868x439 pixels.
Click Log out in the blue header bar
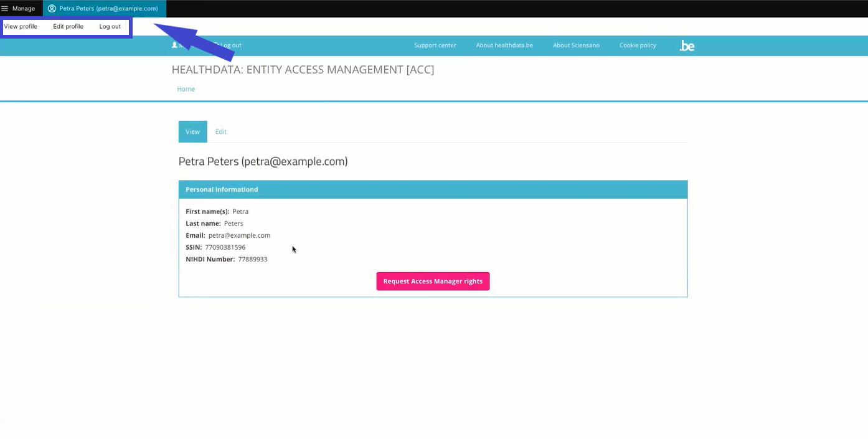[x=230, y=45]
